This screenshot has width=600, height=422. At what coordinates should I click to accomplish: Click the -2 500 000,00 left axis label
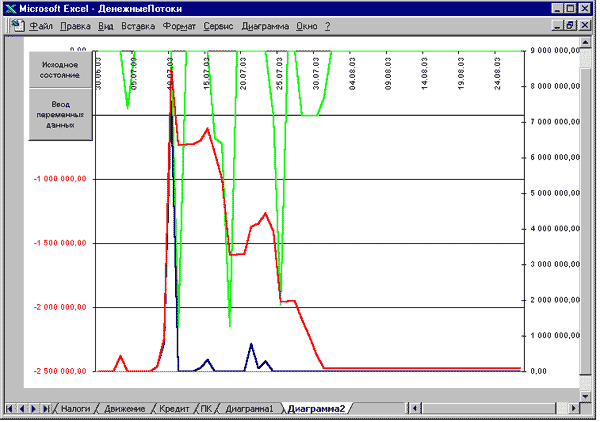[60, 371]
